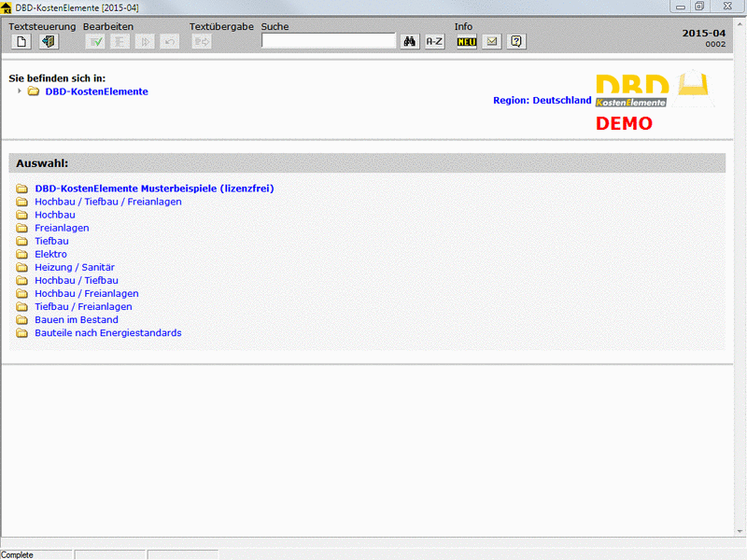This screenshot has width=747, height=560.
Task: Click folder icon next to Musterbeispiele
Action: (21, 189)
